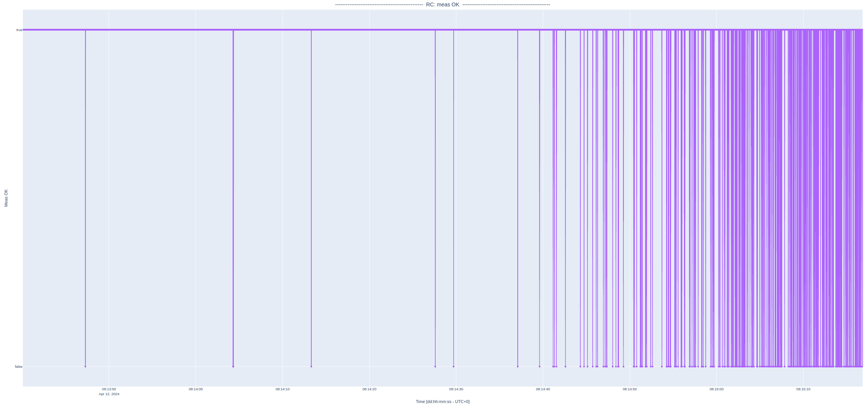
Task: Click the false data point just after 08:14:00
Action: click(x=233, y=367)
